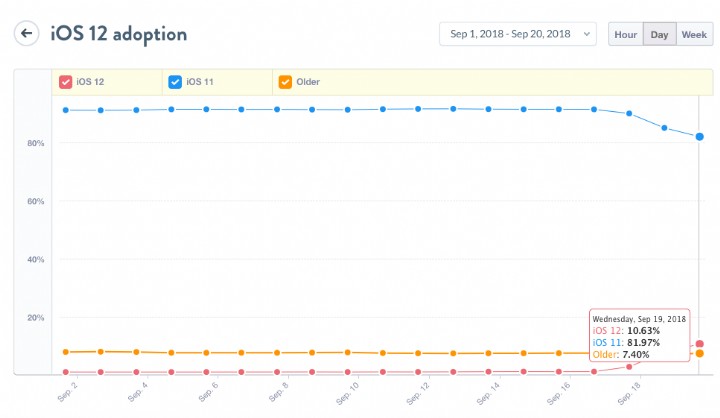Click the Older label in legend

[308, 82]
